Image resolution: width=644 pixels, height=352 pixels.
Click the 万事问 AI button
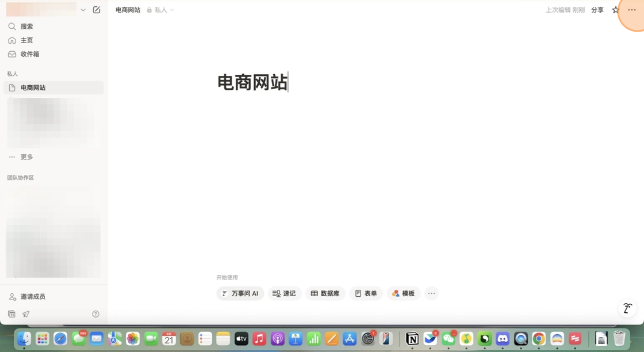point(240,293)
